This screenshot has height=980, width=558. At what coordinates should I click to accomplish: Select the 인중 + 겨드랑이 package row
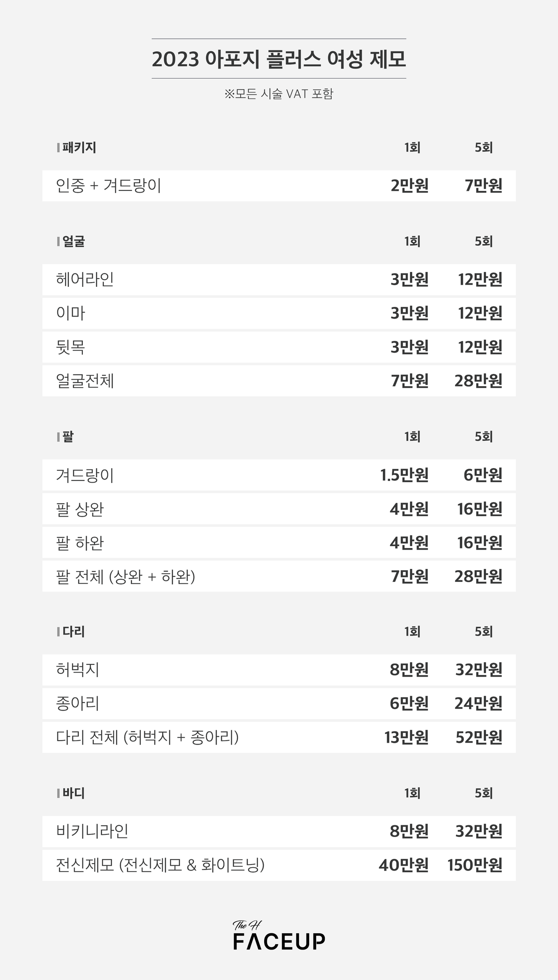(279, 186)
